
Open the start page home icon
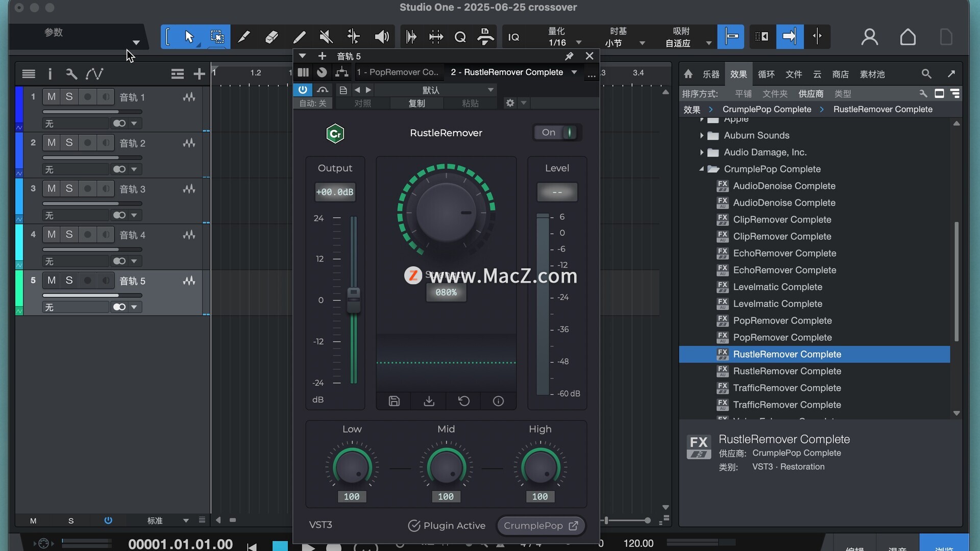coord(908,37)
